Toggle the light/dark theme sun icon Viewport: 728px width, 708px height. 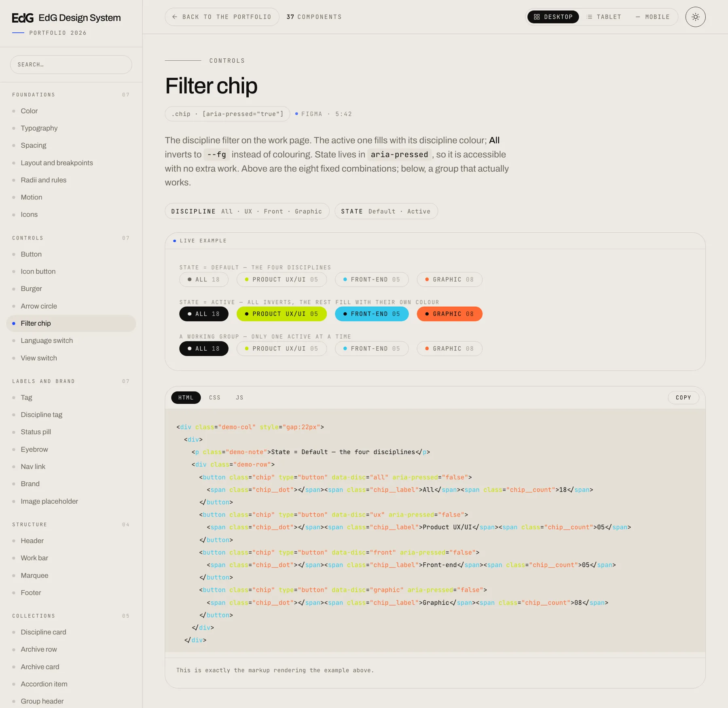(695, 17)
